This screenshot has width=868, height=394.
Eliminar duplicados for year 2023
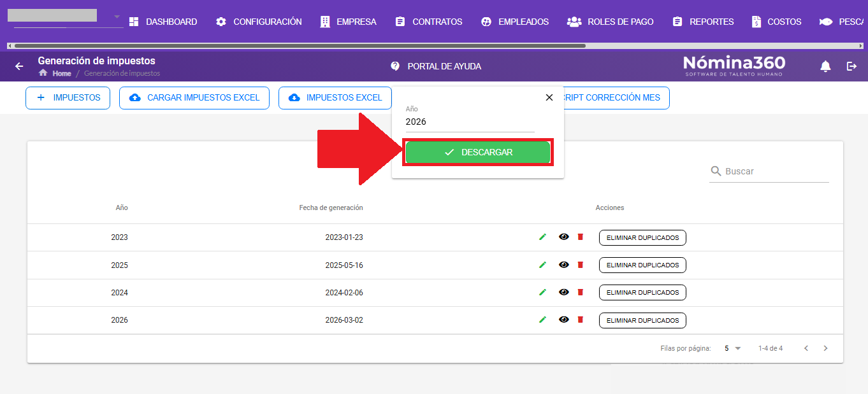(642, 237)
